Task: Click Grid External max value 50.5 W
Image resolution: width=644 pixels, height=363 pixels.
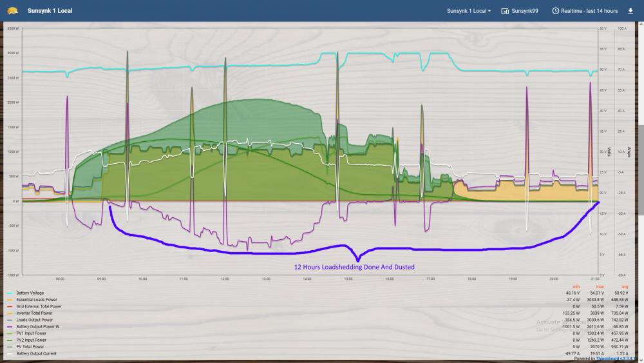Action: [x=598, y=306]
